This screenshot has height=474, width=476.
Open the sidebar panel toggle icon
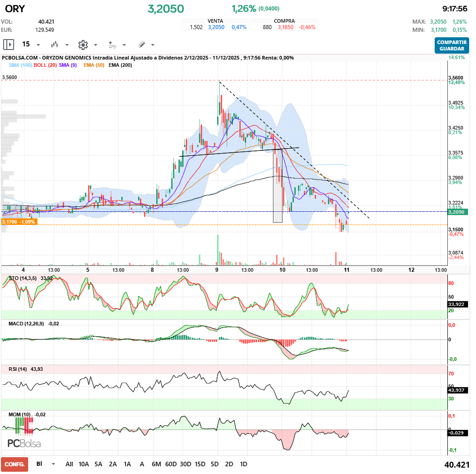[x=8, y=45]
